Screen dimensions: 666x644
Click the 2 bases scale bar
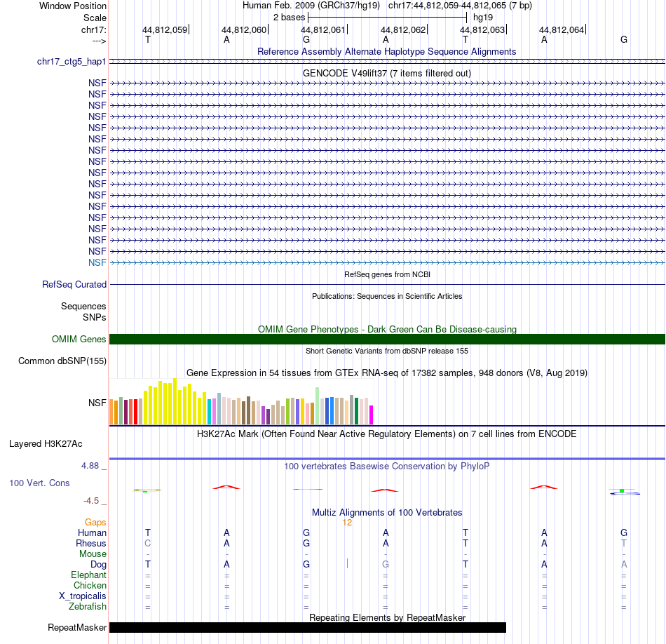point(388,18)
